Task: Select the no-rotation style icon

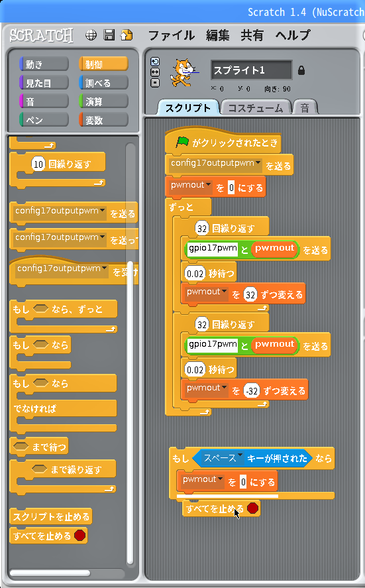Action: click(155, 82)
